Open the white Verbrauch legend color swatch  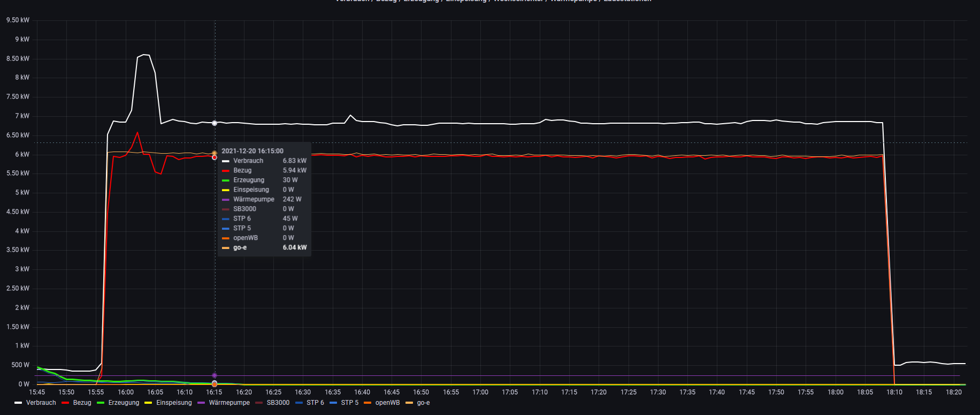click(x=18, y=403)
